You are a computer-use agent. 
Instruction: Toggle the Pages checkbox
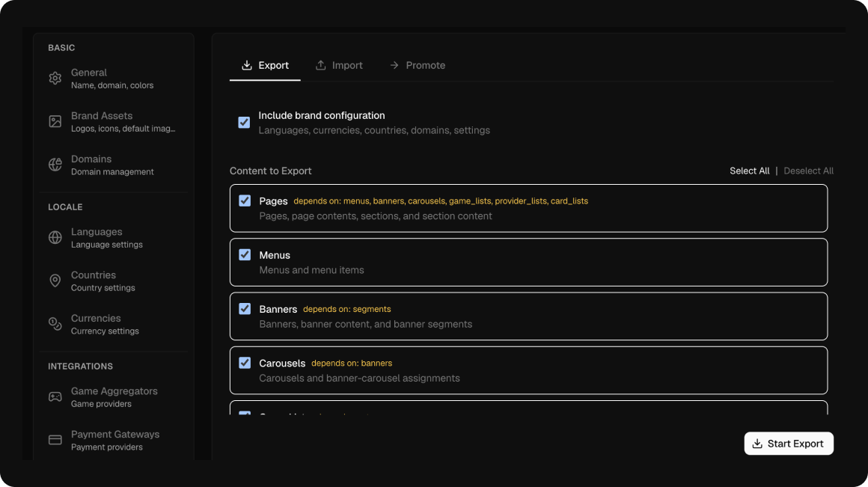pos(245,200)
